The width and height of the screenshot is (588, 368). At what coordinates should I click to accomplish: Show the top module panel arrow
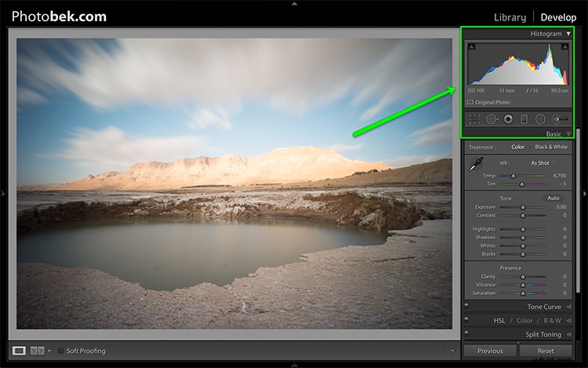294,3
